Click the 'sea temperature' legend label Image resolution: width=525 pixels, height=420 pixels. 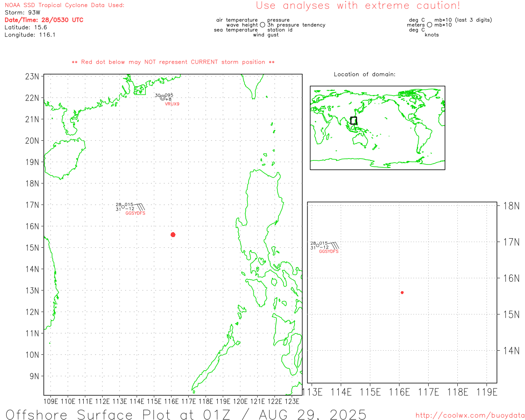click(x=236, y=30)
